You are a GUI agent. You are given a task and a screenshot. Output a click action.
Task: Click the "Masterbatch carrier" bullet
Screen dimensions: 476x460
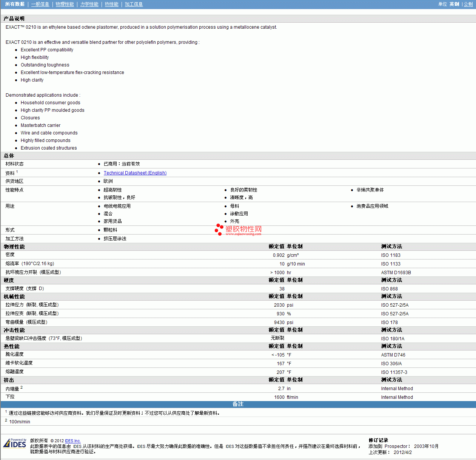[40, 125]
